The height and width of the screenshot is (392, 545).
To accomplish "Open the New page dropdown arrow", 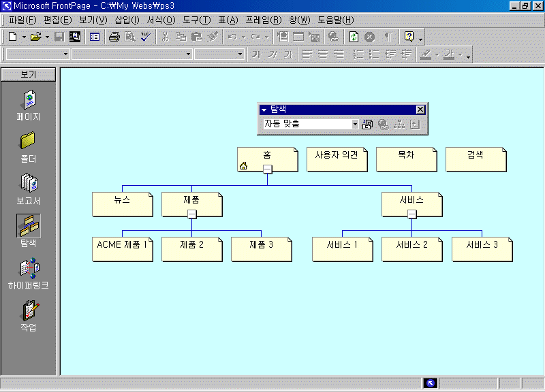I will (24, 37).
